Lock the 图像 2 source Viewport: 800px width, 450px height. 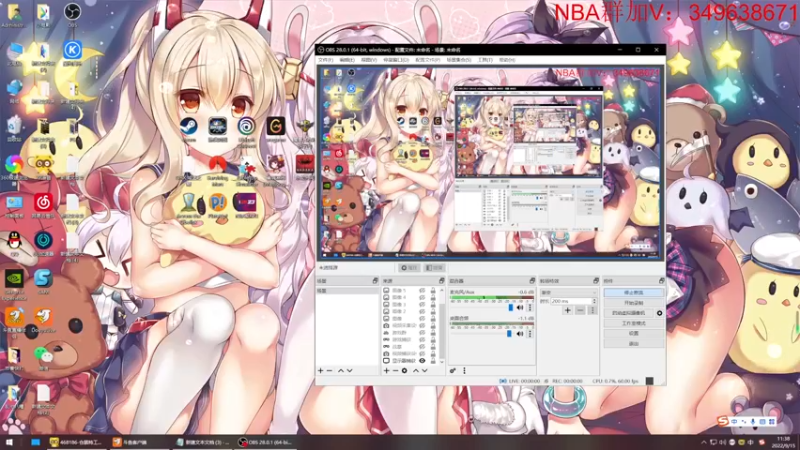point(433,311)
